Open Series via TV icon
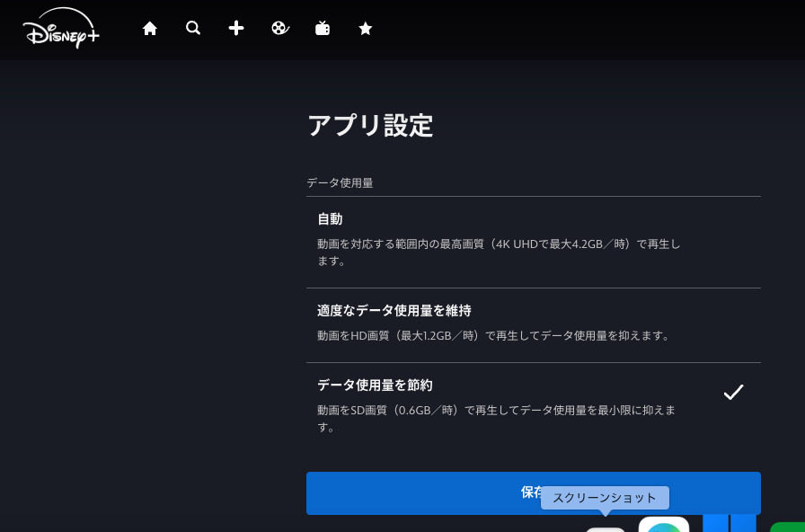The image size is (805, 532). click(323, 29)
